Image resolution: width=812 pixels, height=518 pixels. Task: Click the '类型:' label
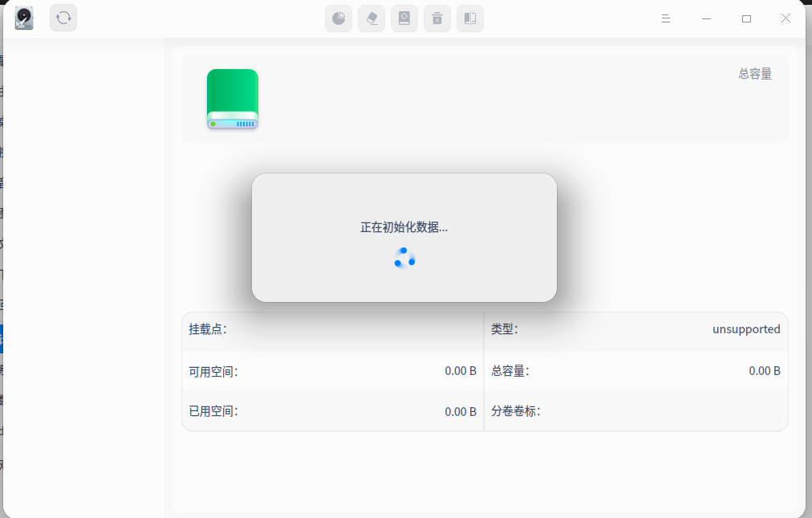point(505,329)
